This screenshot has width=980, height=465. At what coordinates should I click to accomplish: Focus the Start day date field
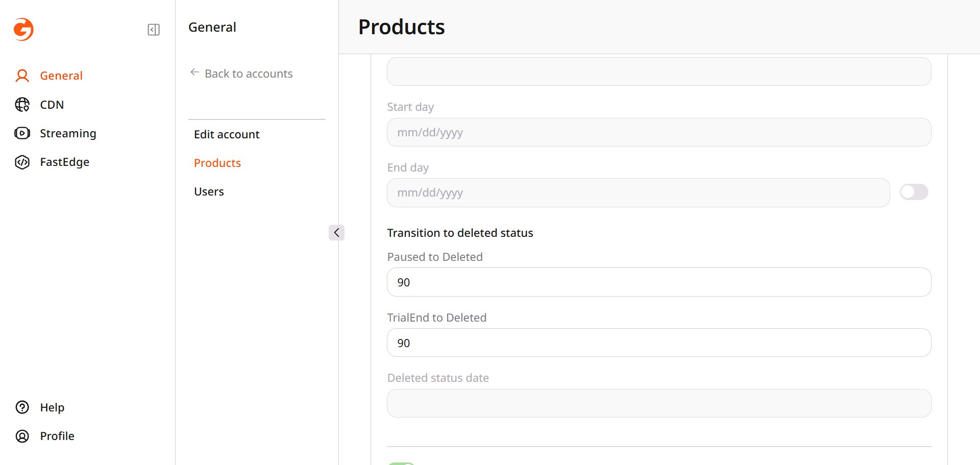[x=659, y=132]
